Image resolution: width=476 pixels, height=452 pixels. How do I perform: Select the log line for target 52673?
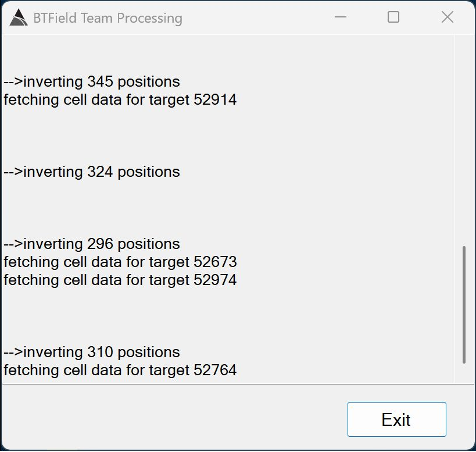tap(120, 262)
